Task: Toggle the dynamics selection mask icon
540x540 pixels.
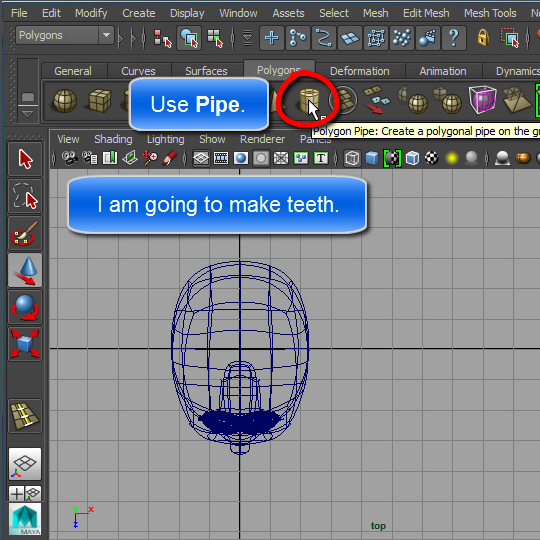Action: (x=402, y=38)
